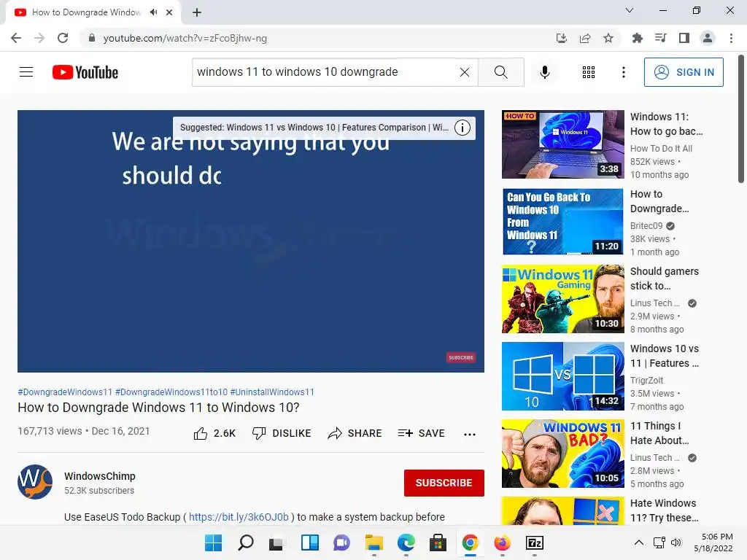The image size is (747, 560).
Task: Go to YouTube home via logo
Action: (85, 72)
